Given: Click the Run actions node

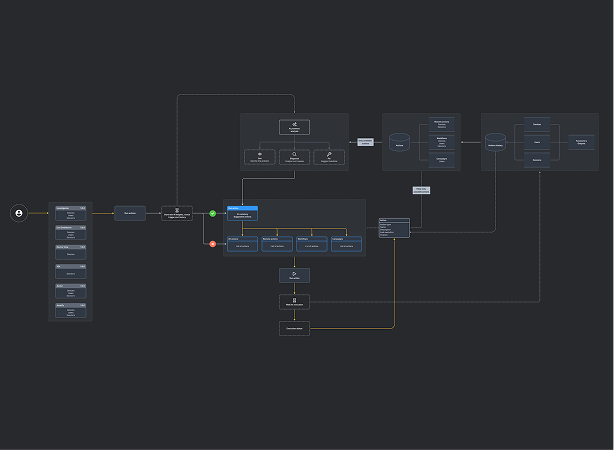Looking at the screenshot, I should pos(129,213).
